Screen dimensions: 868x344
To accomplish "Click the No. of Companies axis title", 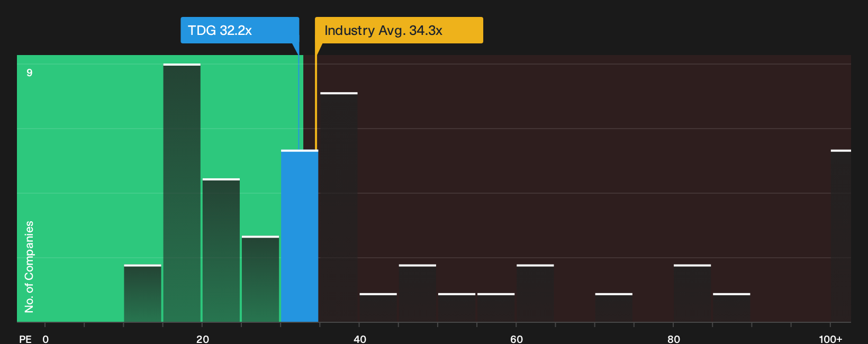I will point(29,267).
